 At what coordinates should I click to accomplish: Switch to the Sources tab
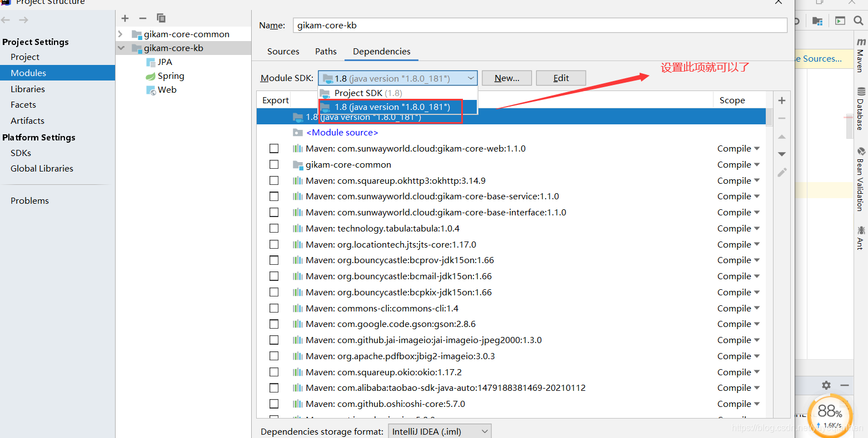click(x=283, y=51)
